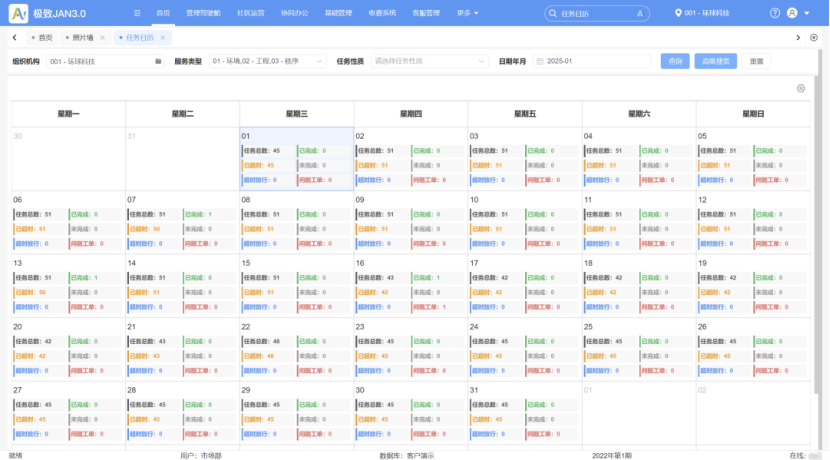Open the 任务性质 dropdown

(434, 61)
